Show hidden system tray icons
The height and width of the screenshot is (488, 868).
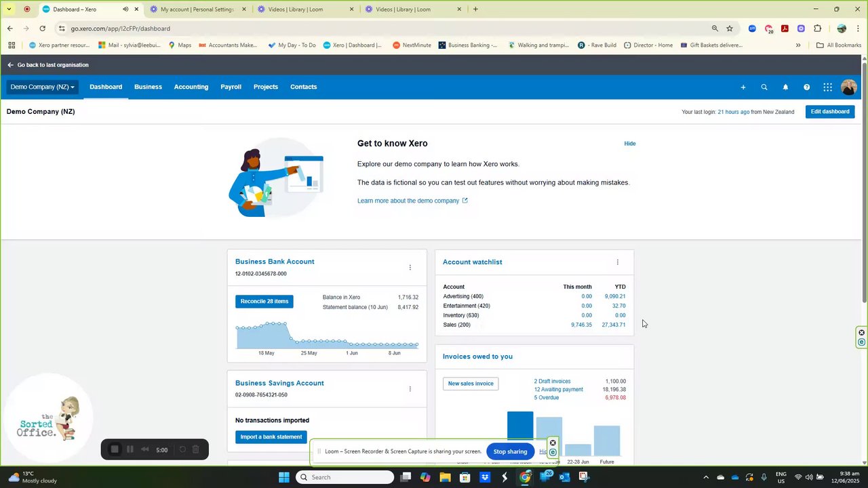[x=705, y=477]
